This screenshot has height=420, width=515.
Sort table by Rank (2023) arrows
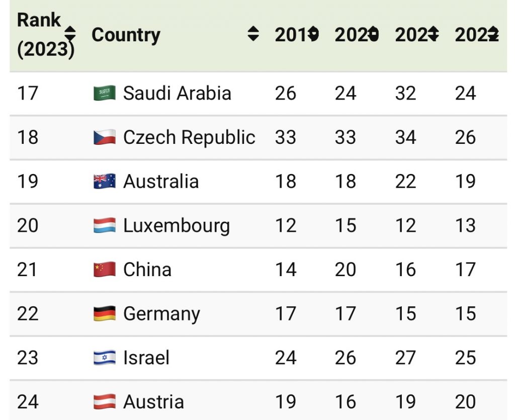tap(71, 34)
